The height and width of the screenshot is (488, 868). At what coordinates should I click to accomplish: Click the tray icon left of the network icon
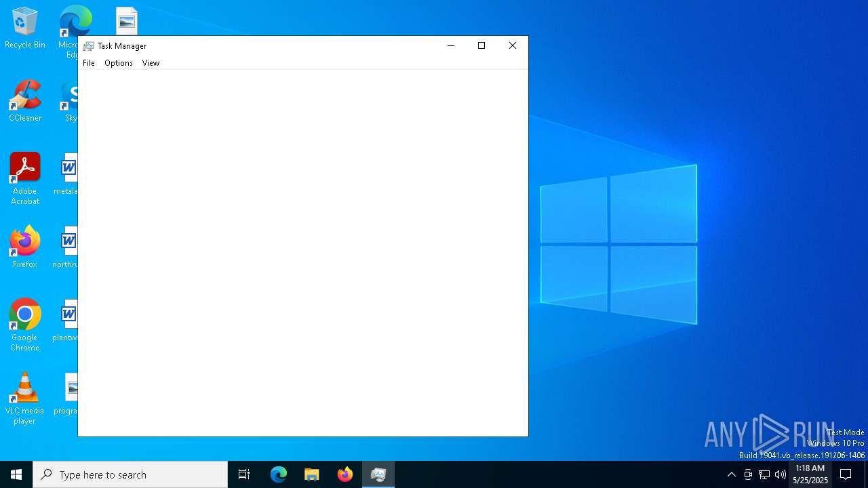(748, 474)
